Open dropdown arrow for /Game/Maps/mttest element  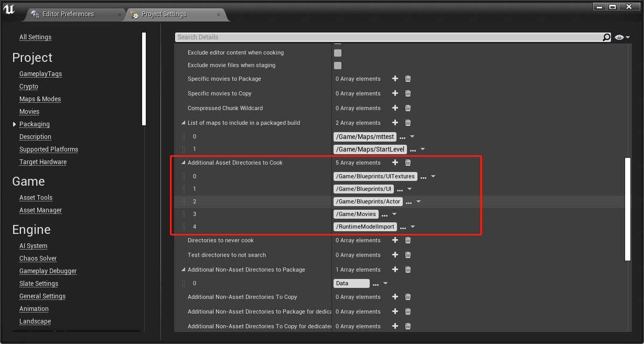click(x=412, y=137)
